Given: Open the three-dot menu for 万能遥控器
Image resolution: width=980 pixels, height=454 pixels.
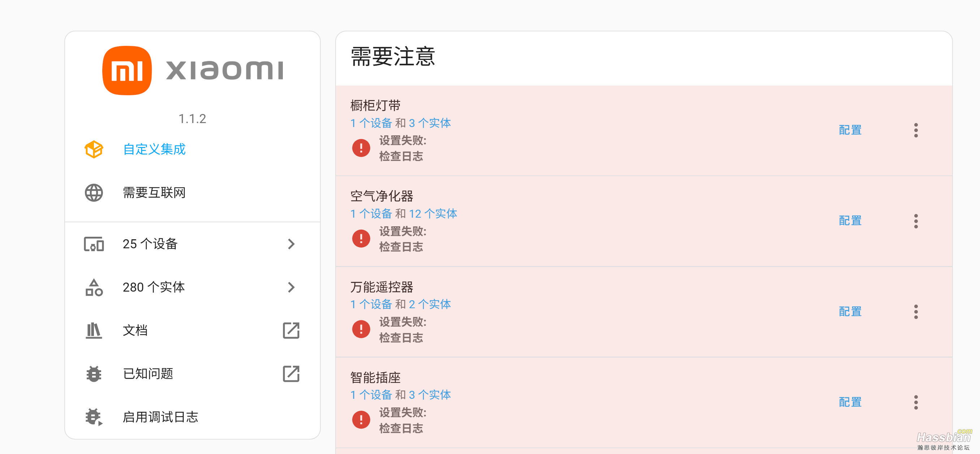Looking at the screenshot, I should [x=916, y=311].
